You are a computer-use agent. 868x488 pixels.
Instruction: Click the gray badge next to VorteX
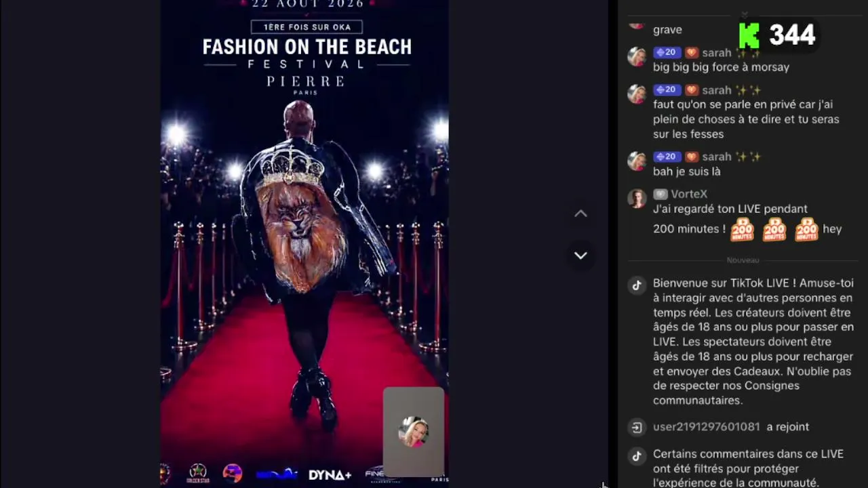(x=660, y=194)
